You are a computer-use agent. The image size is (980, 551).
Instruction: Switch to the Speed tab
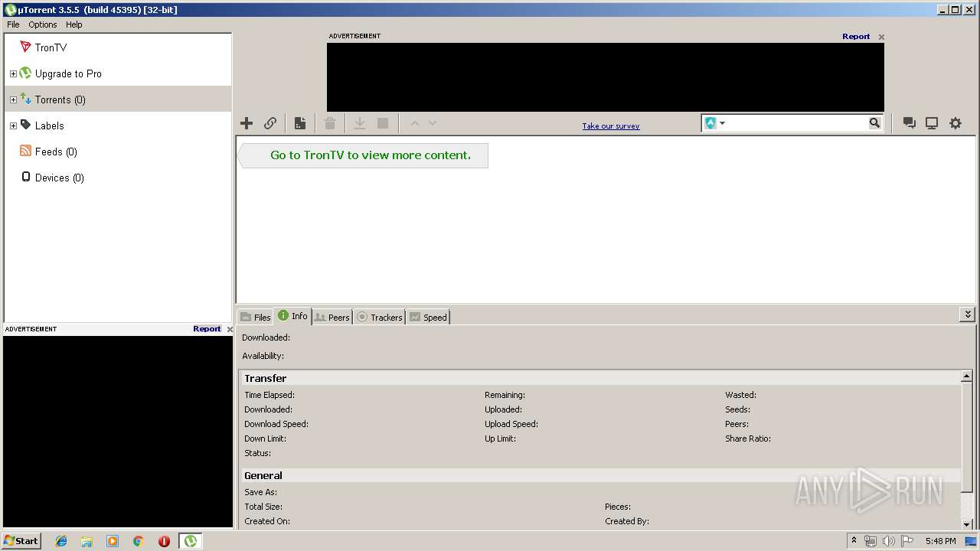point(428,317)
